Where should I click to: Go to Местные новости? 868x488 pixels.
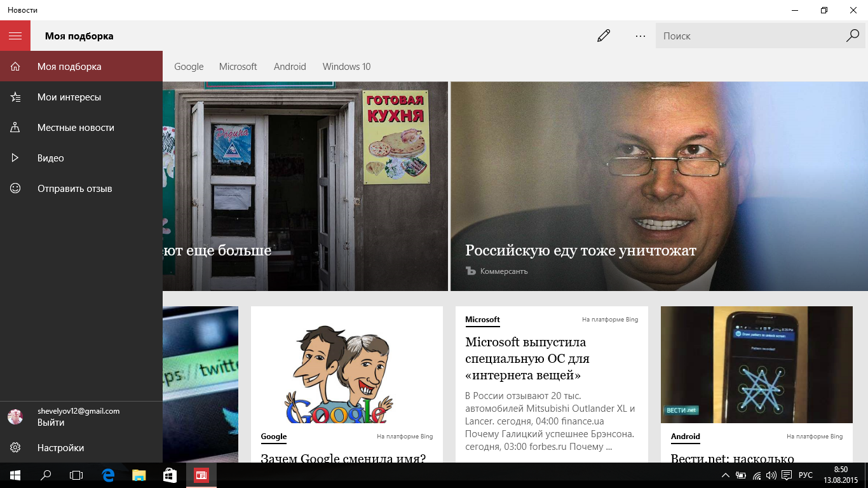[x=81, y=128]
